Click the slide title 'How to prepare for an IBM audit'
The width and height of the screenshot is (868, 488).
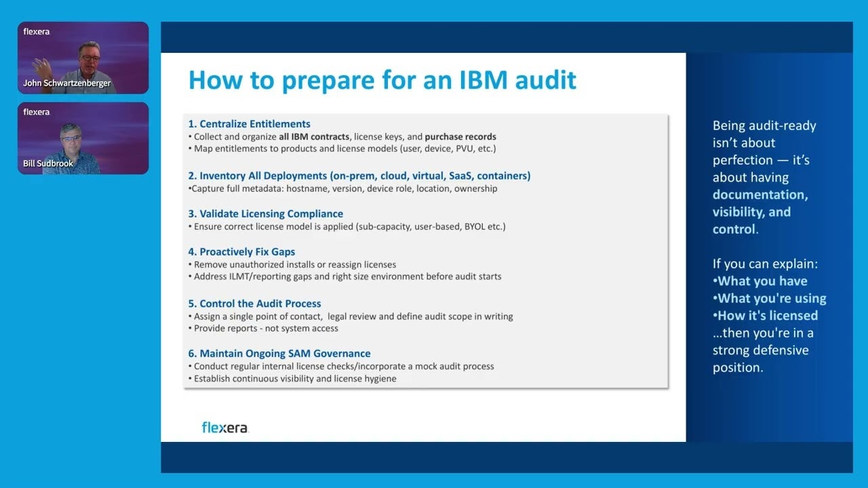(382, 80)
